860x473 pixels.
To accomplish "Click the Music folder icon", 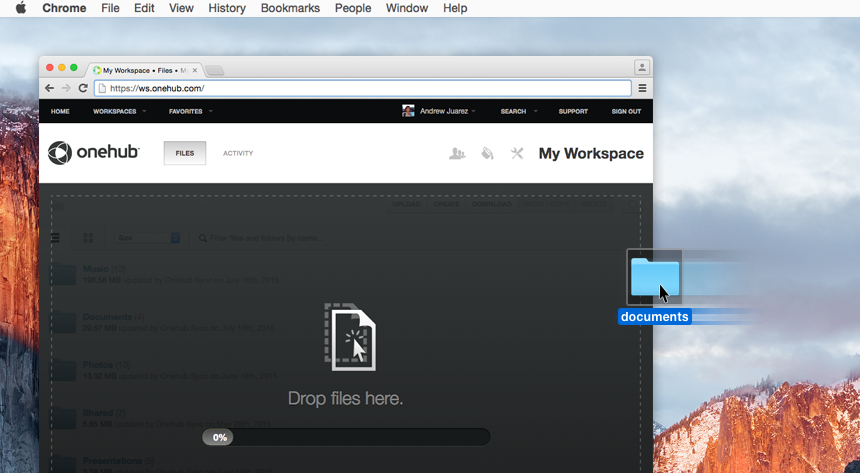I will (64, 274).
